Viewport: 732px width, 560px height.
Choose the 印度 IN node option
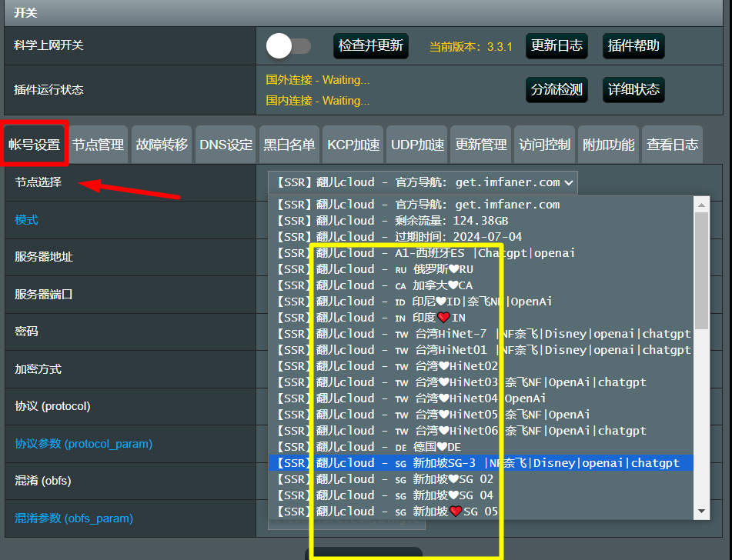pyautogui.click(x=481, y=318)
